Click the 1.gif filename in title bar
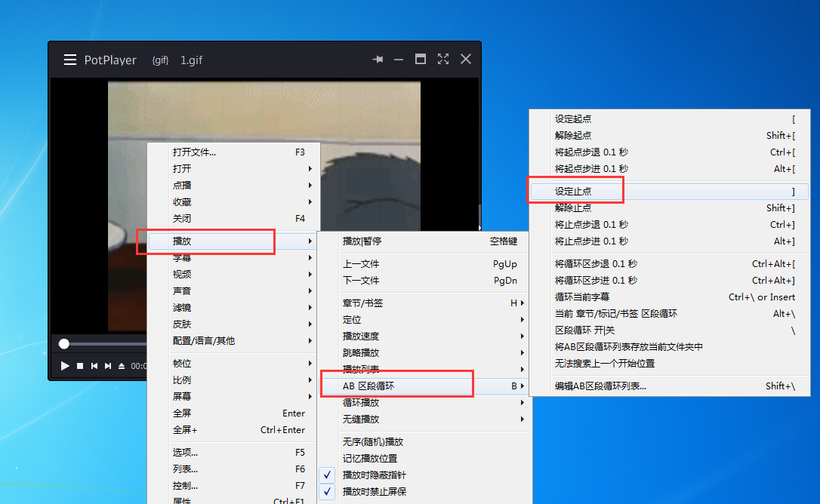This screenshot has width=820, height=504. pyautogui.click(x=191, y=60)
